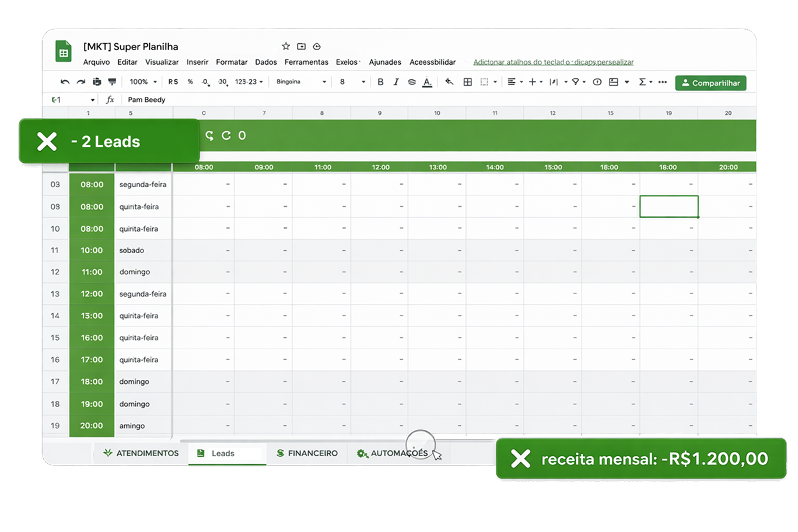
Task: Toggle italic formatting
Action: (396, 82)
